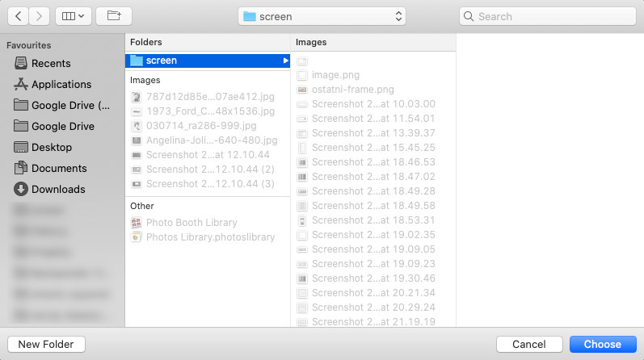Click Photo Booth Library item
Viewport: 644px width, 360px height.
[x=192, y=223]
